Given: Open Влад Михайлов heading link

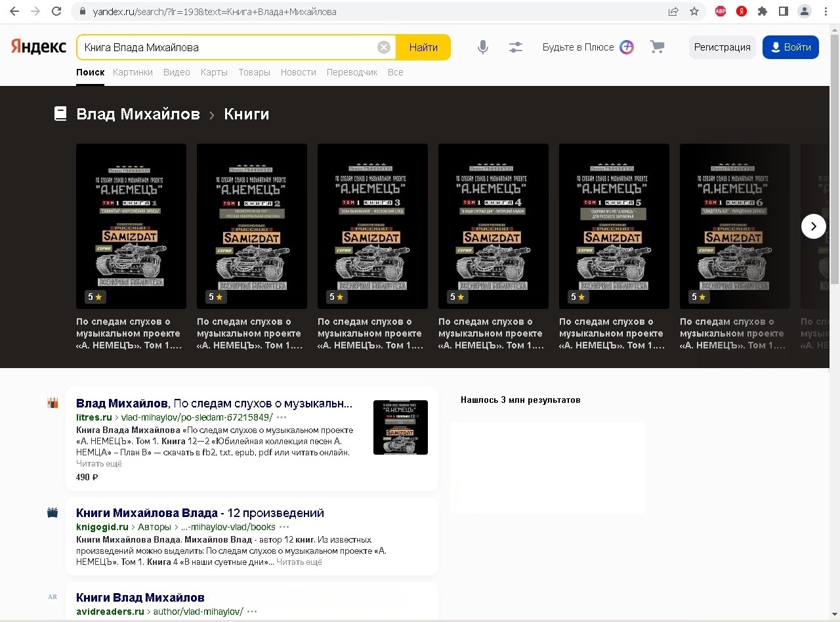Looking at the screenshot, I should pyautogui.click(x=138, y=114).
